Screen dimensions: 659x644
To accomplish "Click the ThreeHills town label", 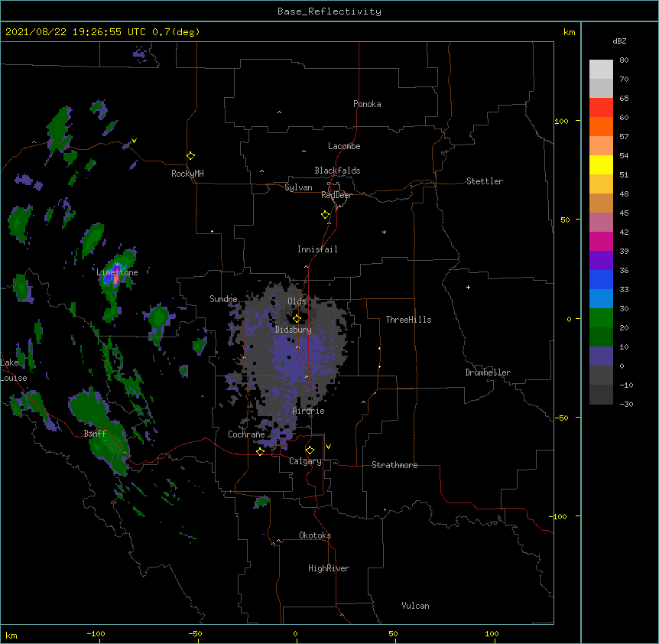I will tap(408, 320).
